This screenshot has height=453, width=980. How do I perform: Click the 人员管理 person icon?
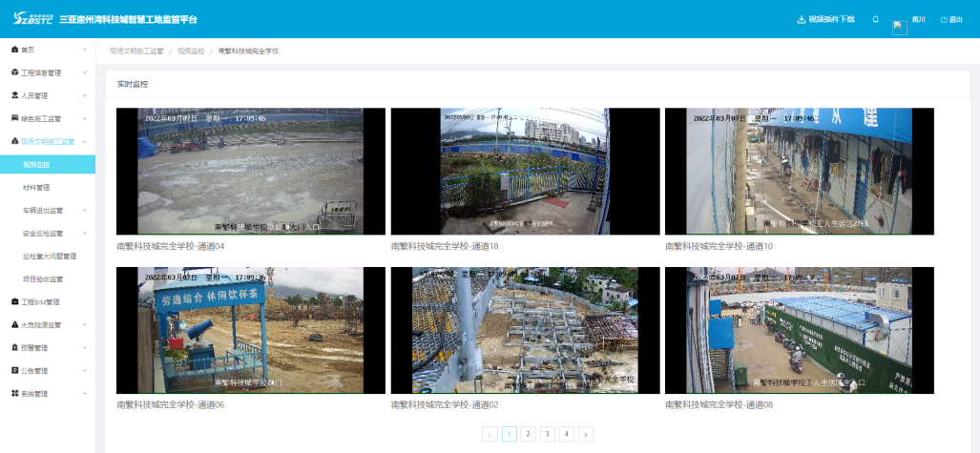(x=14, y=95)
